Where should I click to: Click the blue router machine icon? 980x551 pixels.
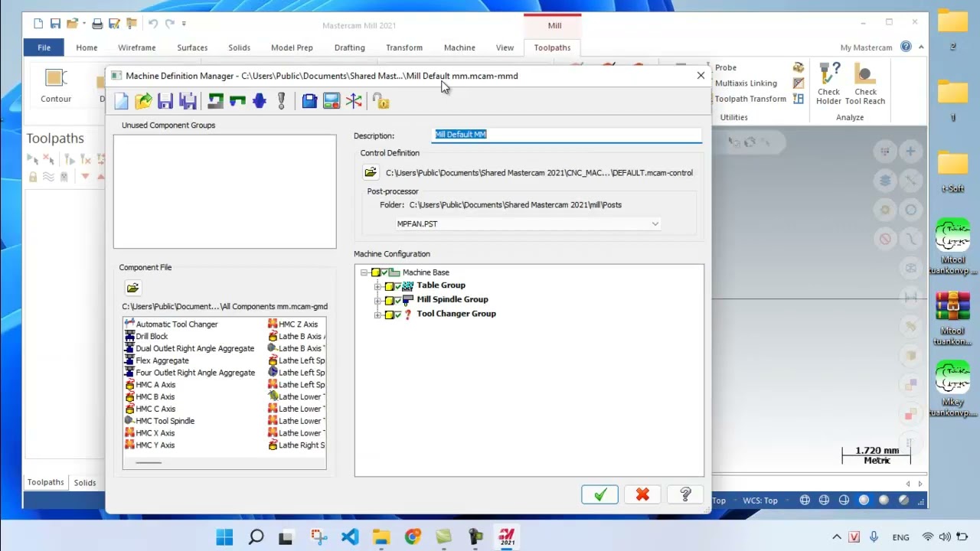coord(260,101)
